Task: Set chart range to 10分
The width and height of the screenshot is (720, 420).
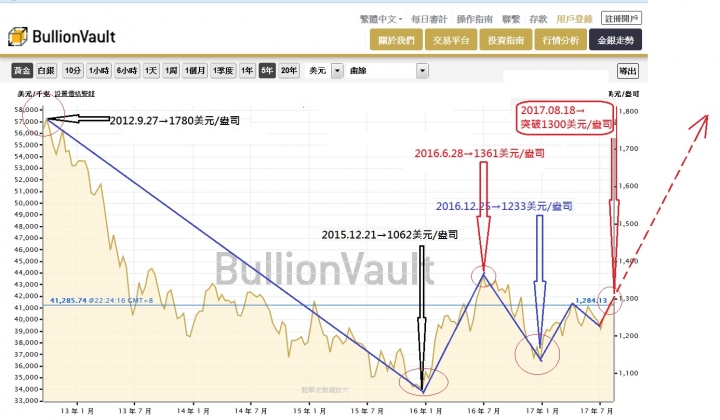Action: point(73,71)
